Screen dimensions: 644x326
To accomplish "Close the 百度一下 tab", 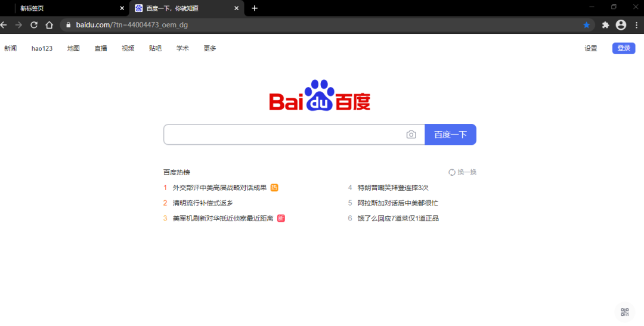I will click(x=237, y=8).
